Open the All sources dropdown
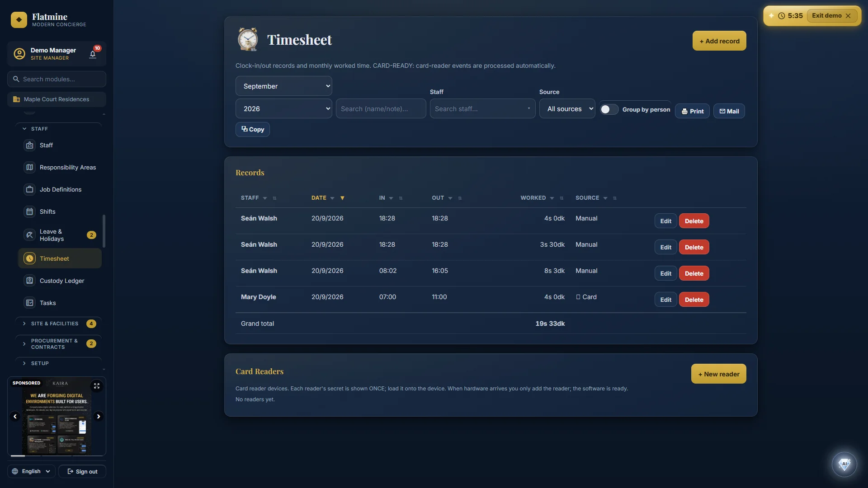The height and width of the screenshot is (488, 868). [x=567, y=108]
